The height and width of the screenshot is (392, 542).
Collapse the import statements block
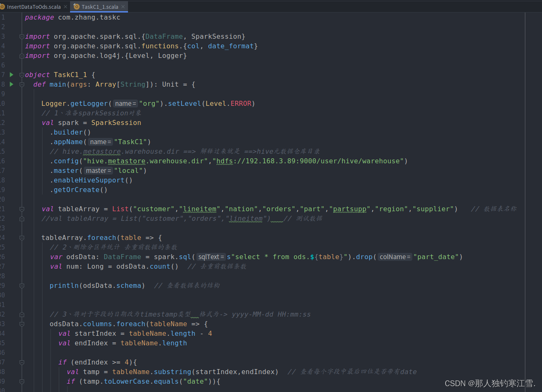22,37
